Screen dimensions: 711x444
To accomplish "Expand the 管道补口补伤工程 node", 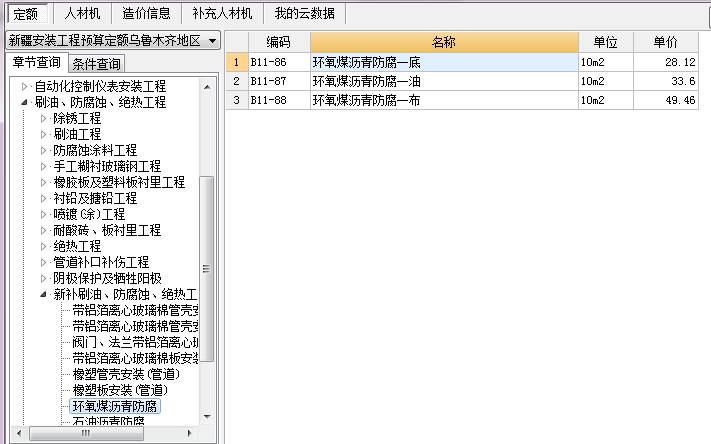I will pos(44,262).
